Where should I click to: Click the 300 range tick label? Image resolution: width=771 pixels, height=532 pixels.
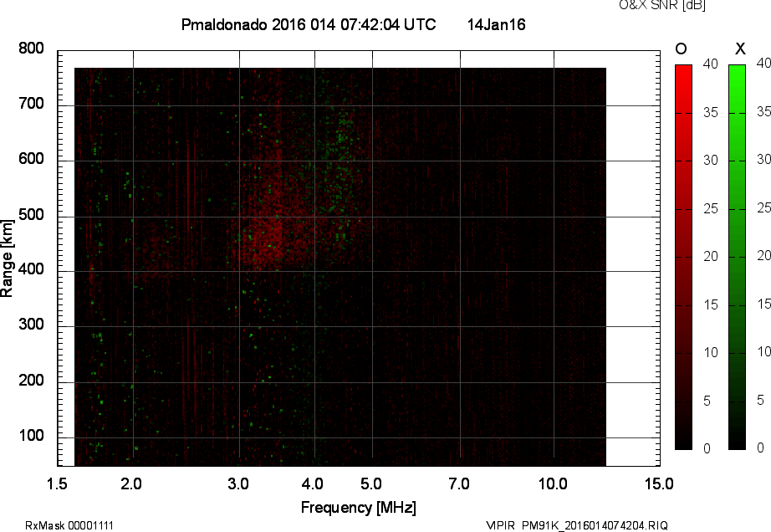(x=31, y=325)
